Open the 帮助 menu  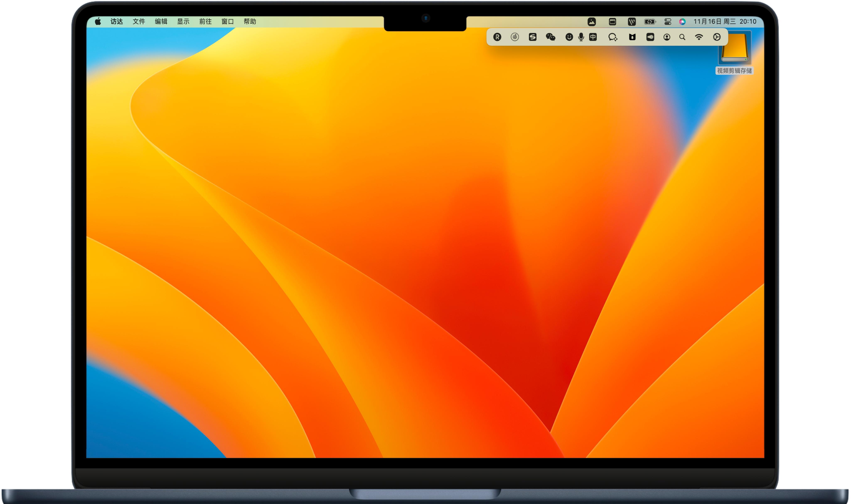(250, 21)
